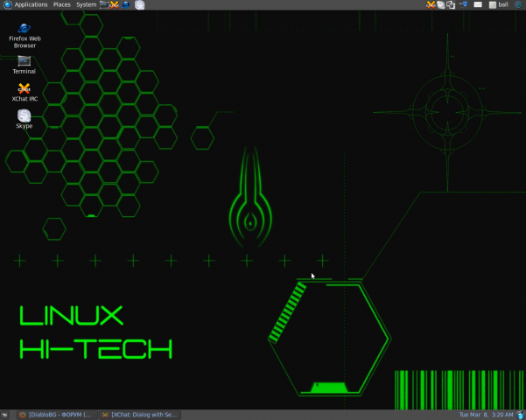Launch Terminal from the desktop

(x=25, y=61)
